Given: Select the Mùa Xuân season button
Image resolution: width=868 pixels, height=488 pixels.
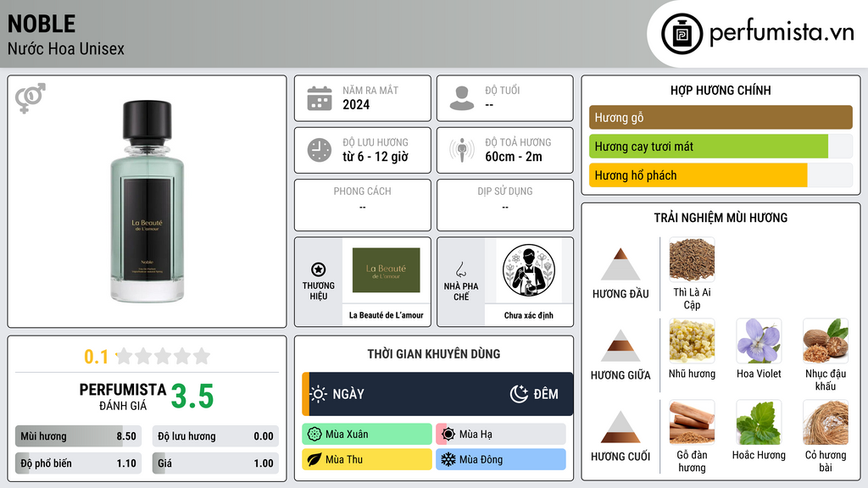Looking at the screenshot, I should [x=367, y=435].
